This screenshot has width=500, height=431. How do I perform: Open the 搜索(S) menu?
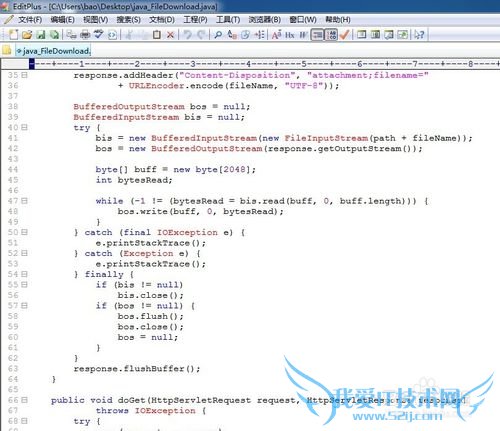[129, 20]
